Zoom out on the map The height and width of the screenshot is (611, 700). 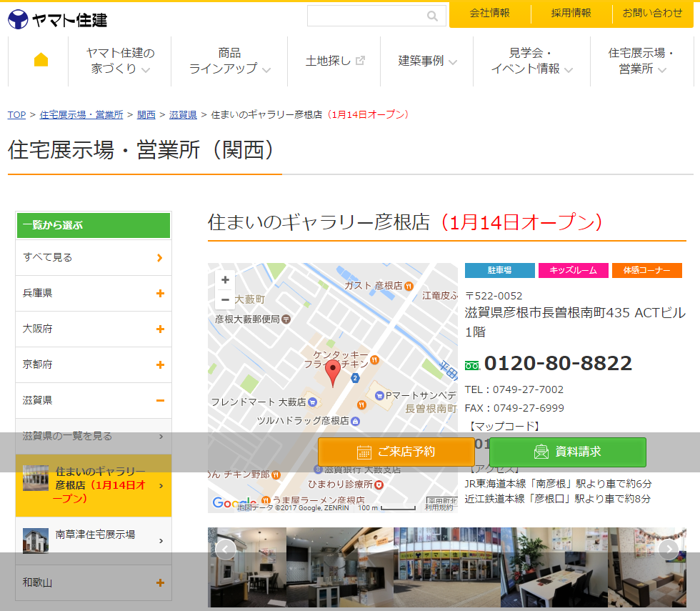225,299
